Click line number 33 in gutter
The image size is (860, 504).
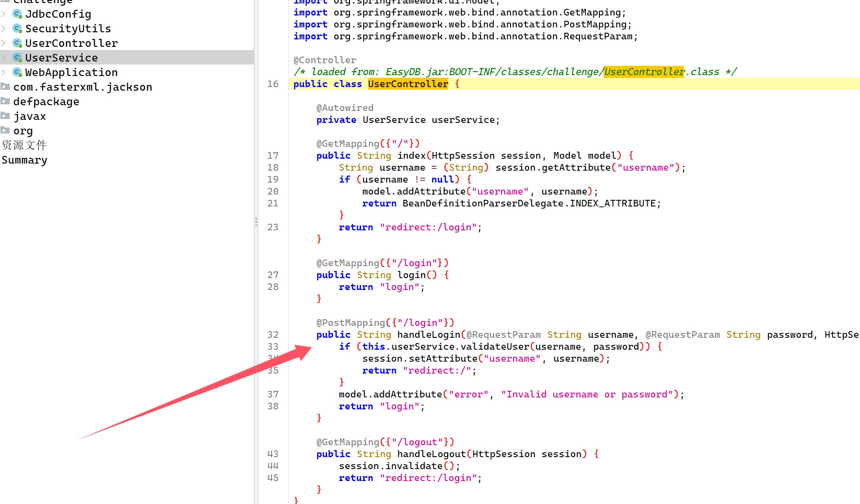click(273, 347)
